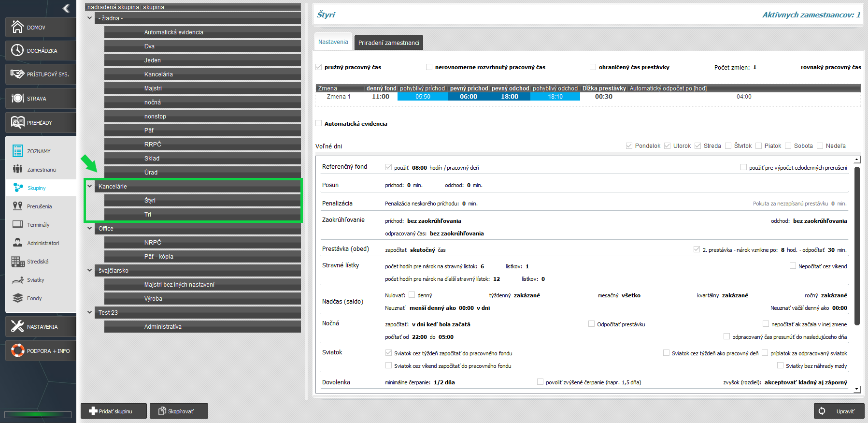Click the Skopírovať button
This screenshot has height=423, width=868.
coord(179,411)
